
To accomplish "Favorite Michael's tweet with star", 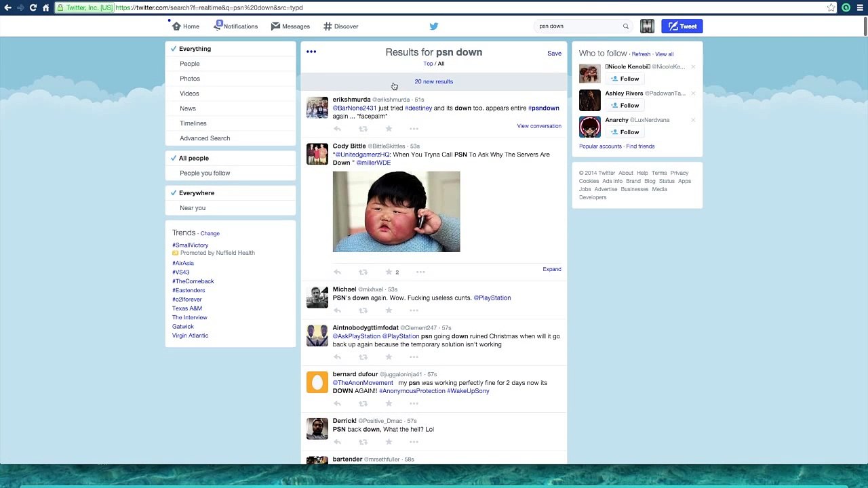I will 389,310.
